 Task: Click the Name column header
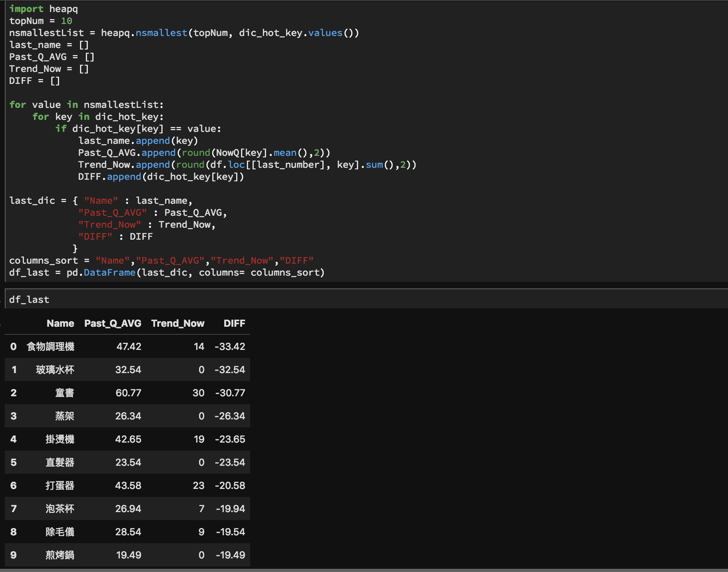coord(60,323)
